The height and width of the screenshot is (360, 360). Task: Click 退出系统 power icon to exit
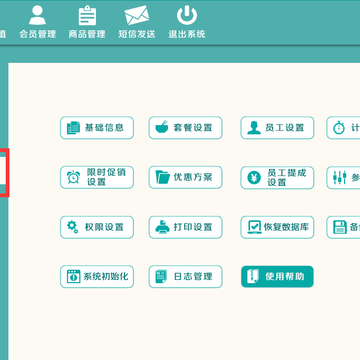point(187,22)
